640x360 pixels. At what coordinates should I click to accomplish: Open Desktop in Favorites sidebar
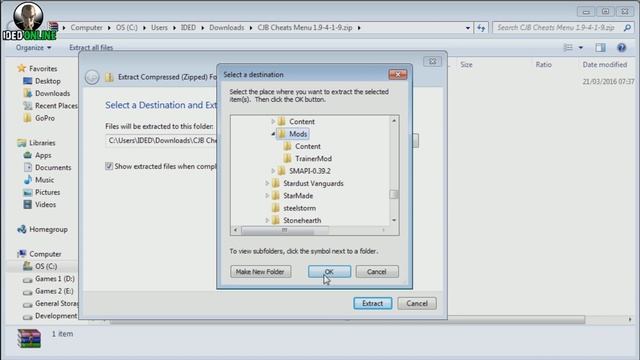point(47,81)
